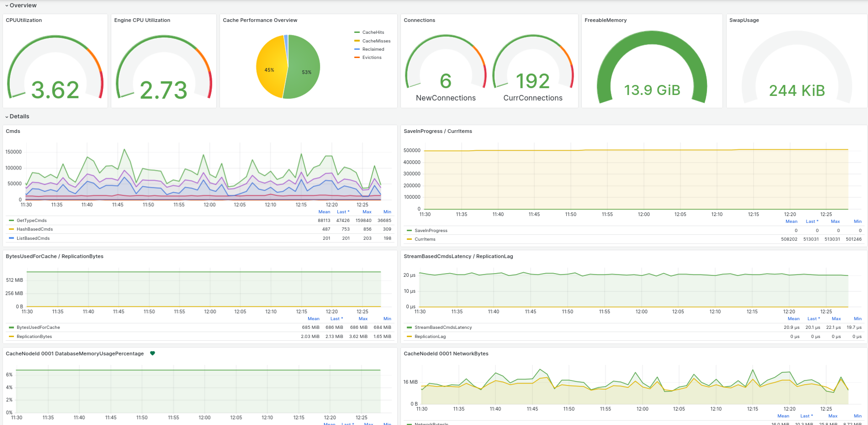Image resolution: width=868 pixels, height=425 pixels.
Task: Click the Reclaimed legend color marker in pie chart
Action: (x=357, y=49)
